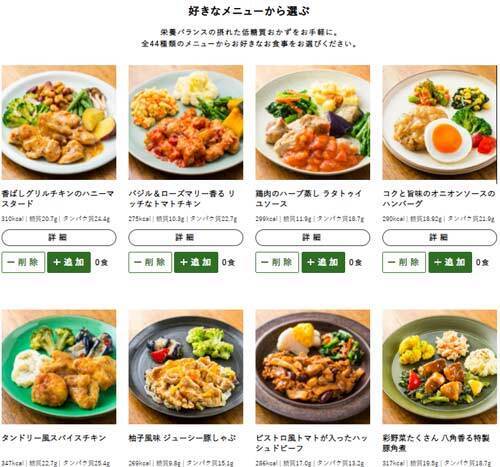This screenshot has height=467, width=500.
Task: Click the hamburg with egg plate photo
Action: coord(439,122)
